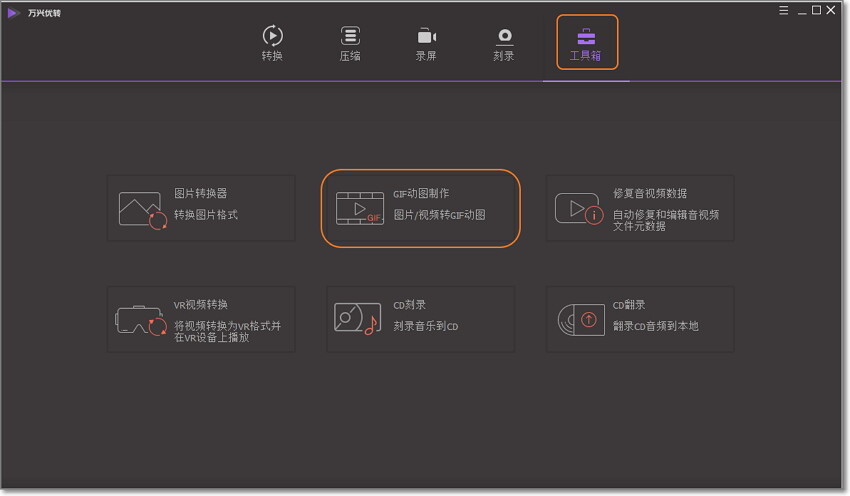Open the 录屏 (Screen record) tab icon
850x496 pixels.
tap(427, 36)
